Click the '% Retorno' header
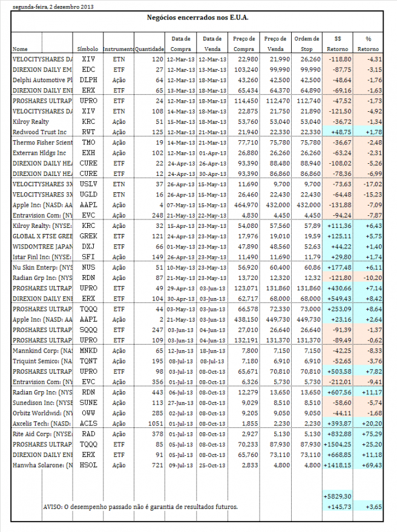Viewport: 397px width, 532px height. (368, 44)
